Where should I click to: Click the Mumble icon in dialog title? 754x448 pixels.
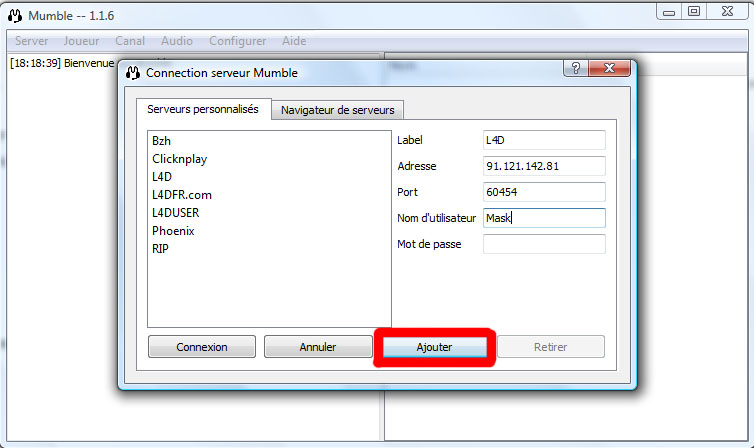(x=133, y=73)
